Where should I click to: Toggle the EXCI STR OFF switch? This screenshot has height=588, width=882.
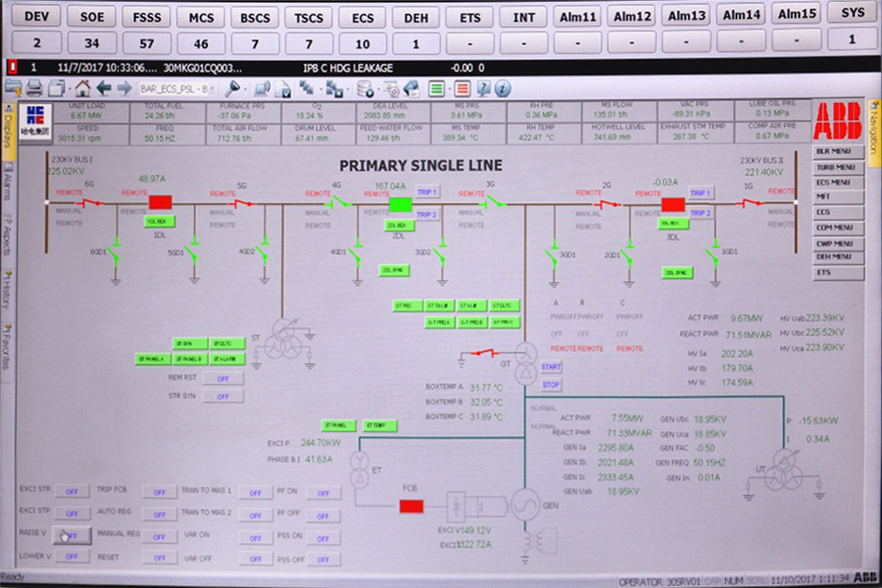tap(71, 490)
